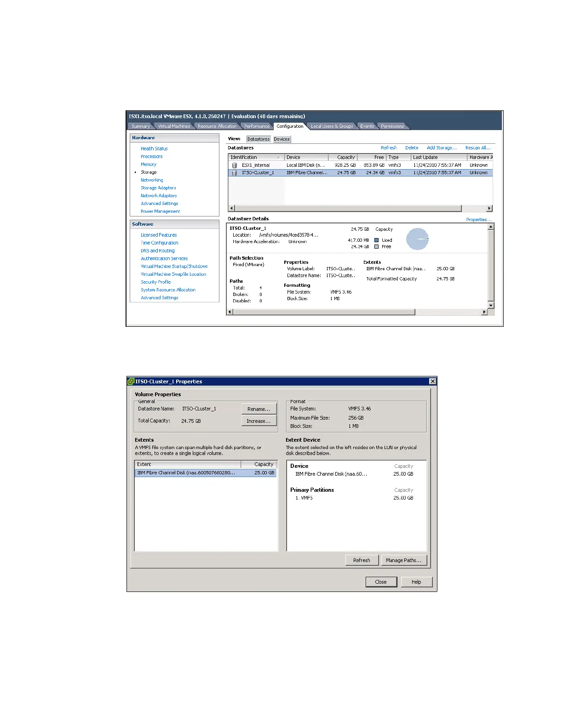The image size is (563, 728).
Task: Click the Rescan All... link
Action: pyautogui.click(x=478, y=148)
